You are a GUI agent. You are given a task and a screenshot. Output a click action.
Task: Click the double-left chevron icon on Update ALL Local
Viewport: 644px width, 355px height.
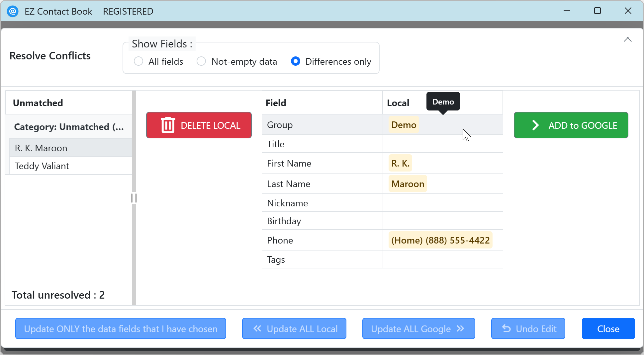(256, 328)
